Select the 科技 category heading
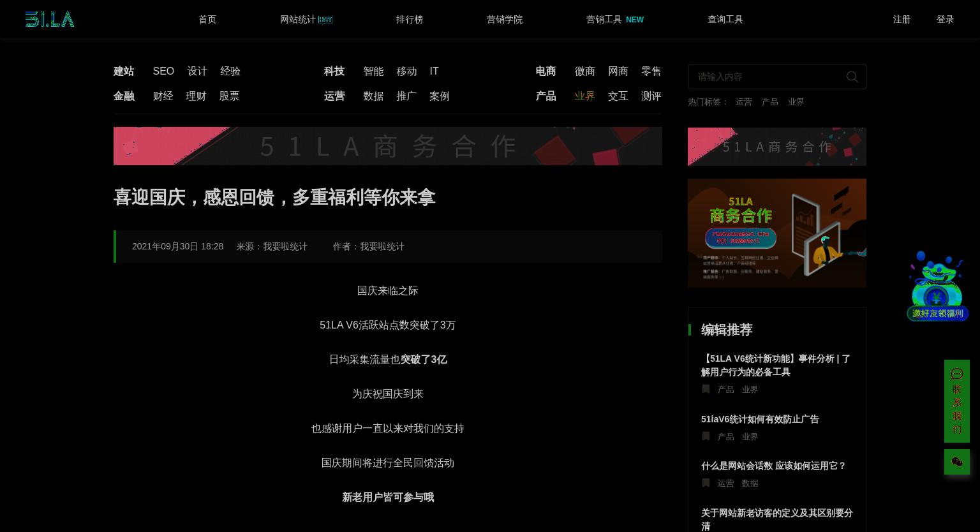 pos(334,71)
